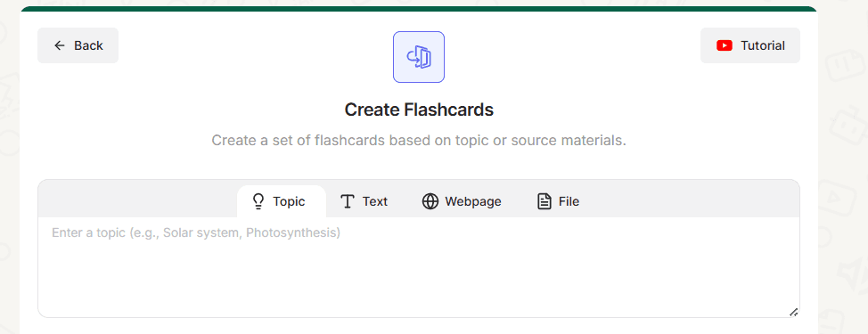This screenshot has width=868, height=334.
Task: Click the left arrow icon beside Back
Action: pyautogui.click(x=59, y=45)
